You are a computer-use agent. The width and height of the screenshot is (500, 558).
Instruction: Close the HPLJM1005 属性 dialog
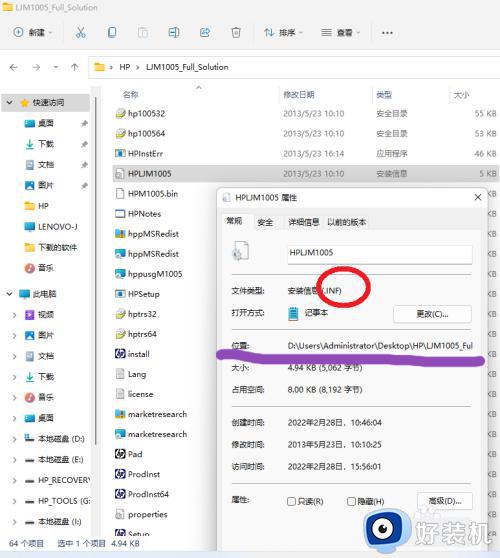coord(478,198)
